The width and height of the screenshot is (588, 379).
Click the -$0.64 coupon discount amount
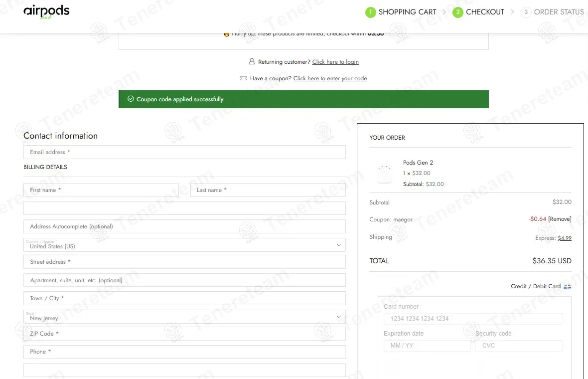[537, 219]
